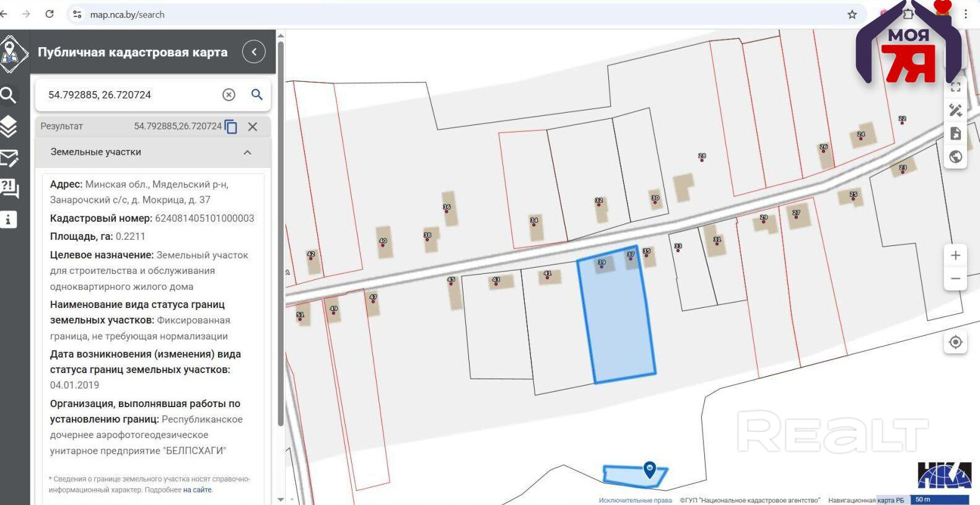Open the layers panel icon in sidebar
980x505 pixels.
click(9, 126)
